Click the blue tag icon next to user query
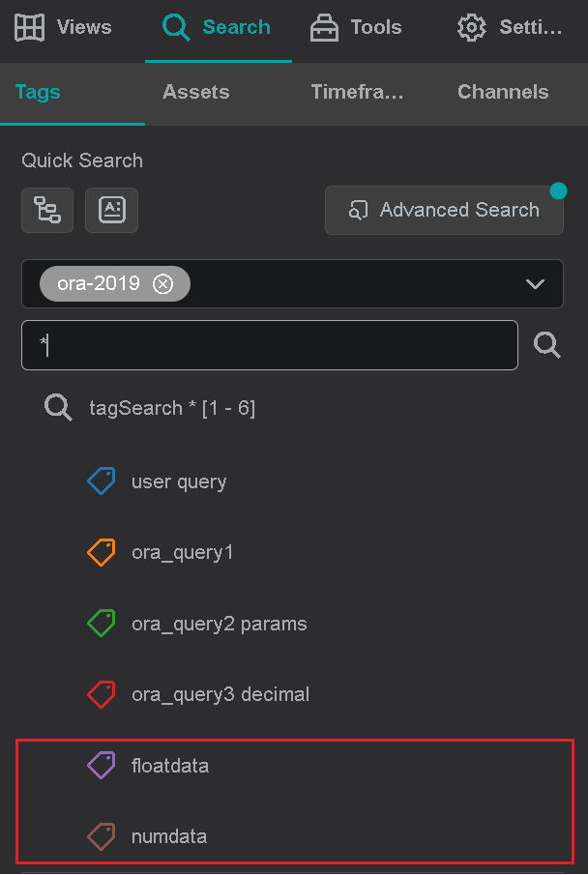 (x=102, y=481)
